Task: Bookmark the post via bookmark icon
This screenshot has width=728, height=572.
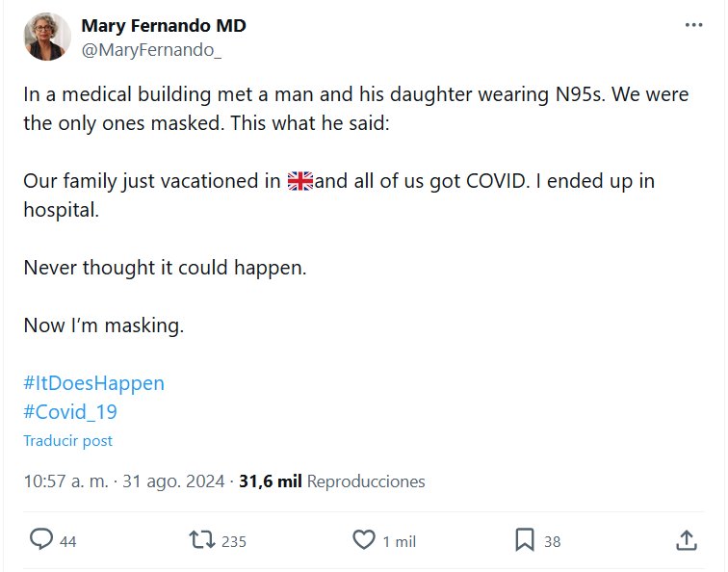Action: click(525, 540)
